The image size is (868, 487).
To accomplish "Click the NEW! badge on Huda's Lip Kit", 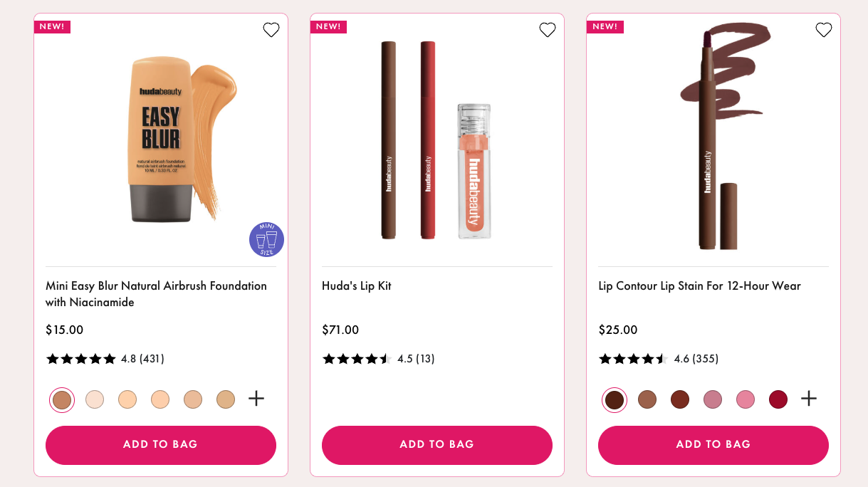I will pos(328,27).
